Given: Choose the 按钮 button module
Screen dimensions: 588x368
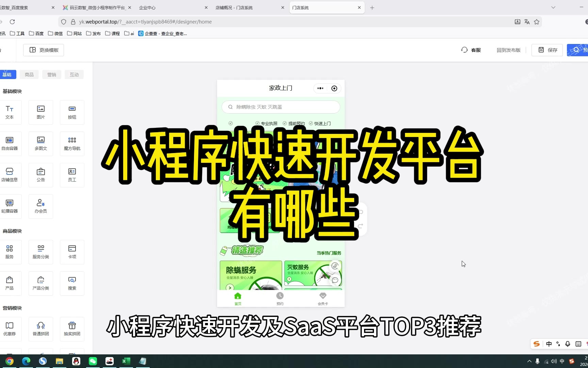Looking at the screenshot, I should coord(72,112).
